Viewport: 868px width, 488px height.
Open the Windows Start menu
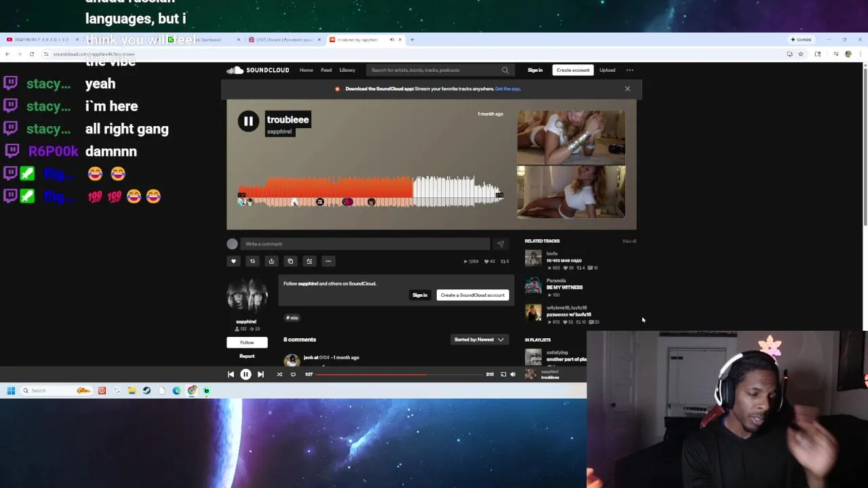[x=11, y=390]
